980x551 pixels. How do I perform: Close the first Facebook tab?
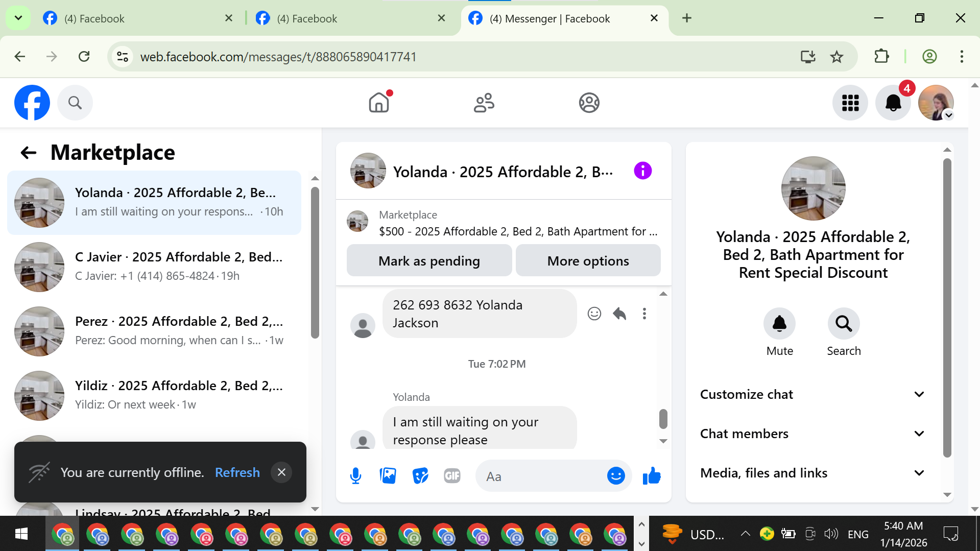click(229, 18)
